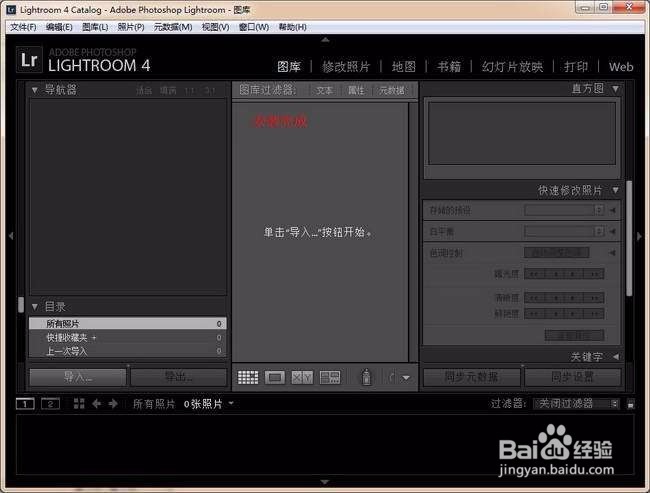
Task: Select 上一次导入 in the catalog
Action: pos(128,351)
